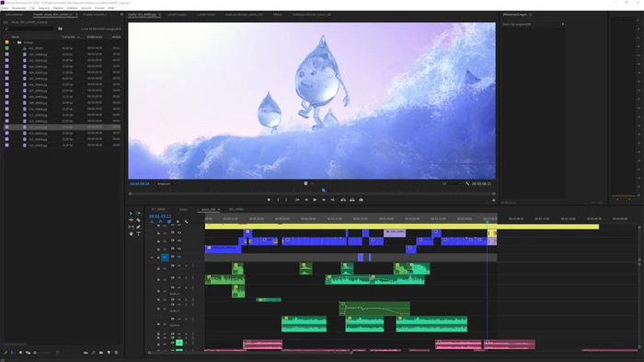Viewport: 644px width, 362px height.
Task: Click the Insert button in source monitor
Action: coord(343,200)
